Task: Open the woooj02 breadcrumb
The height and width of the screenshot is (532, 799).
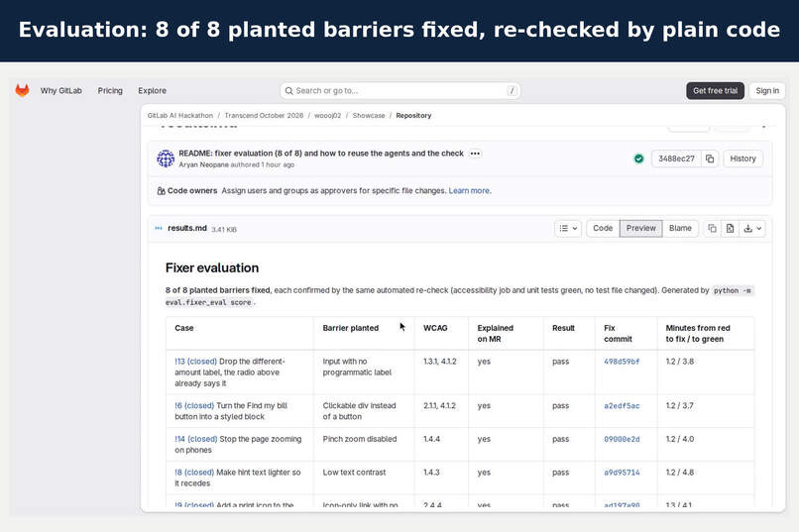Action: (x=328, y=116)
